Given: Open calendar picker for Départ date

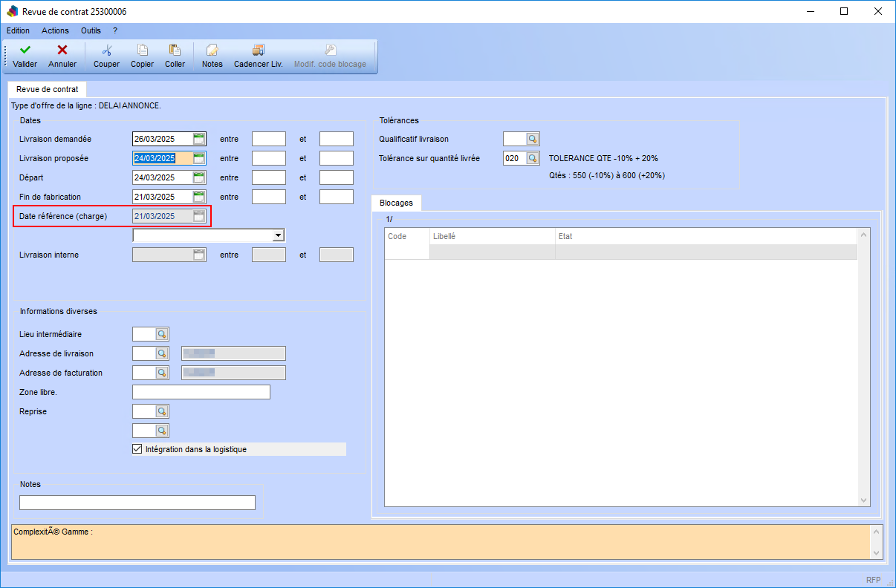Looking at the screenshot, I should 198,177.
